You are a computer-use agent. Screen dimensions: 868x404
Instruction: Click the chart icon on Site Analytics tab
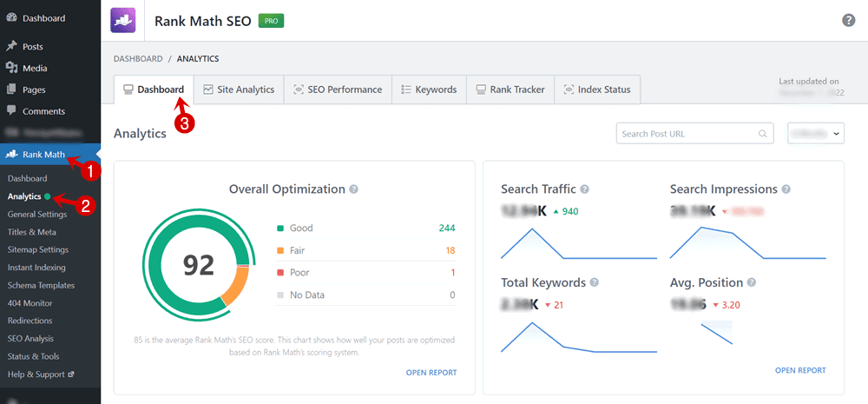(208, 89)
